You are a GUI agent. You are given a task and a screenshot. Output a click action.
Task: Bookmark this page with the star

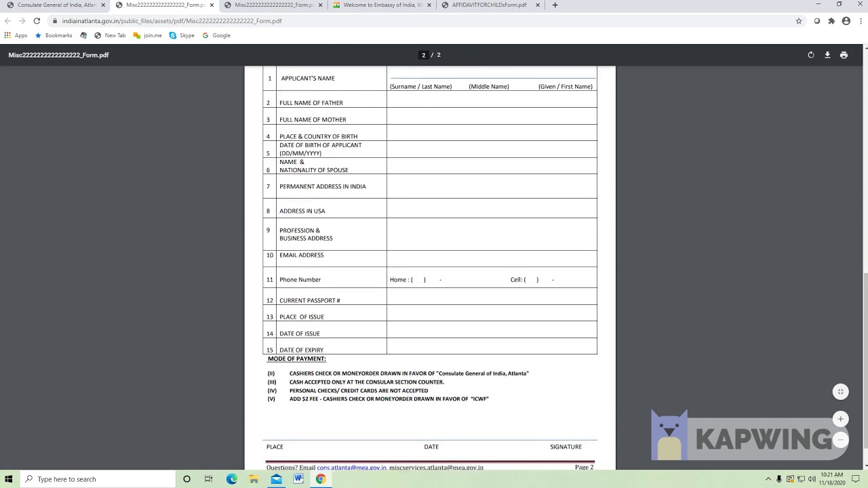pyautogui.click(x=799, y=21)
